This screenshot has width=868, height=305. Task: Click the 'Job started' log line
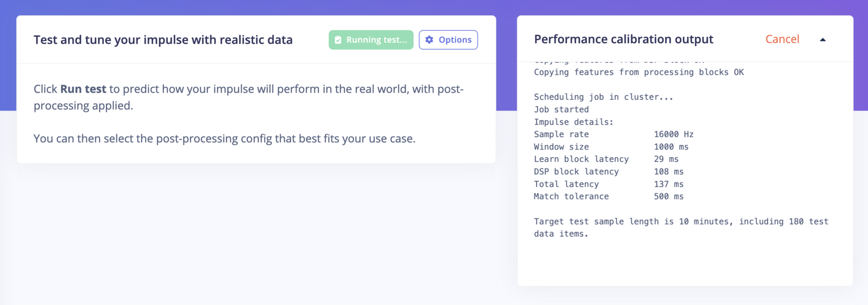tap(561, 109)
